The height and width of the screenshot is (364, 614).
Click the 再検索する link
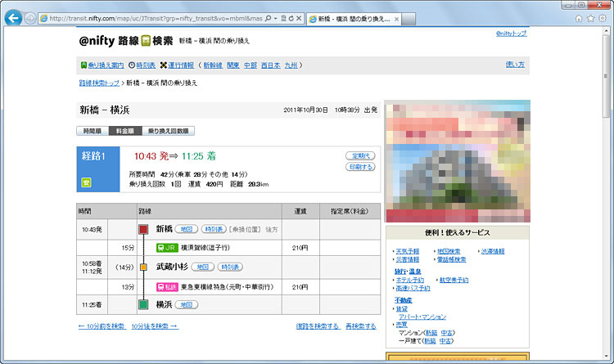(361, 326)
